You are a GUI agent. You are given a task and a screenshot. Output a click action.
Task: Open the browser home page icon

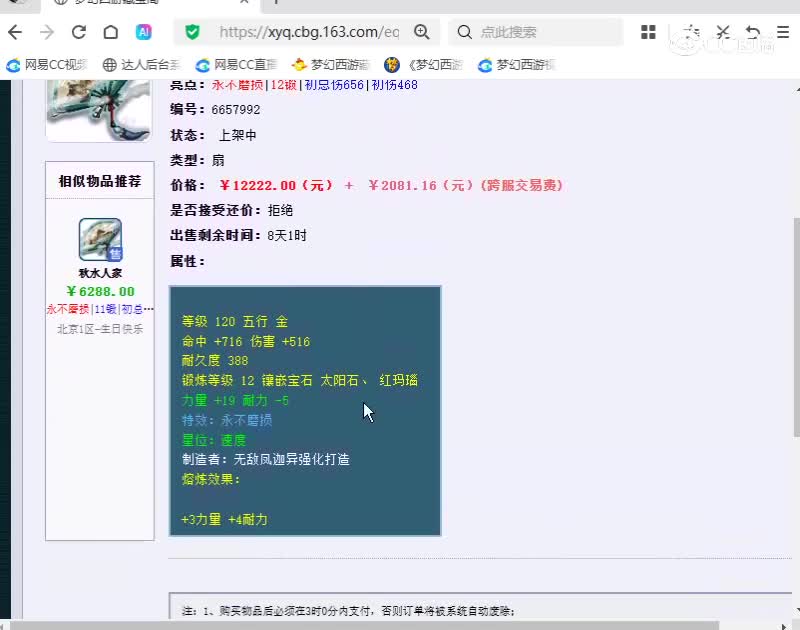click(111, 33)
